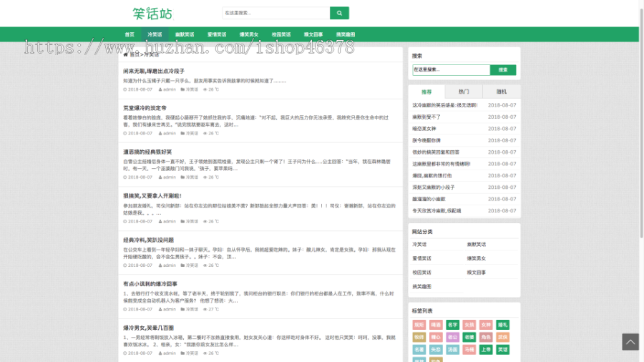Screen dimensions: 644x362
Task: Switch to the 随机 tab
Action: 502,92
